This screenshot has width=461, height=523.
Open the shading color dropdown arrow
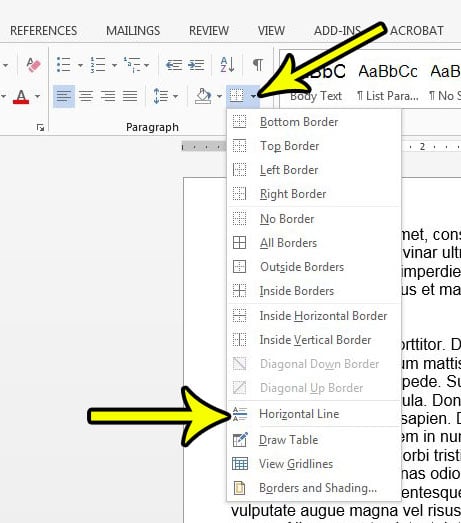pyautogui.click(x=219, y=97)
